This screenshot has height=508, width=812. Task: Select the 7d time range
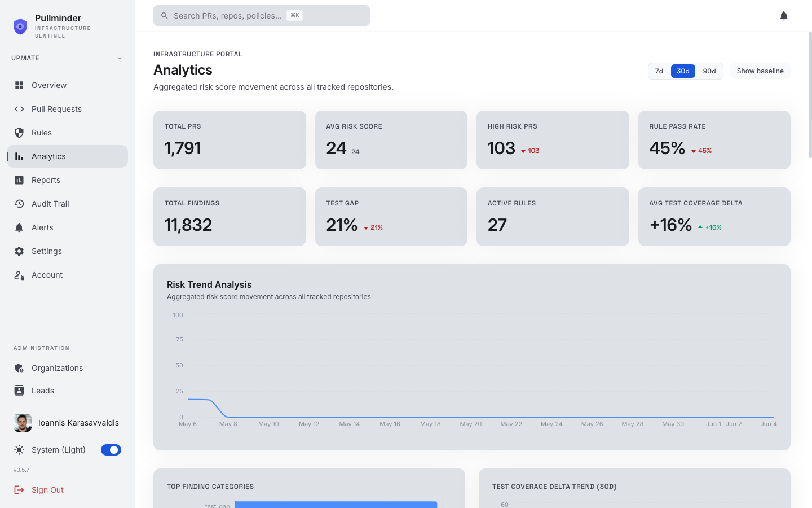point(659,71)
